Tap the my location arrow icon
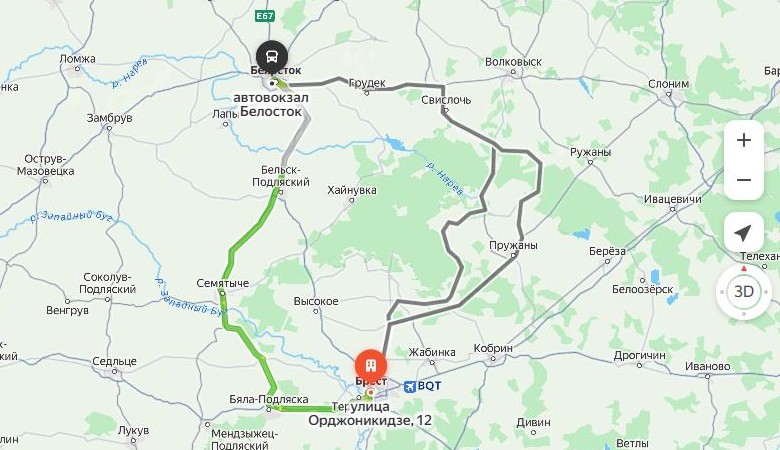Viewport: 780px width, 450px height. (743, 233)
